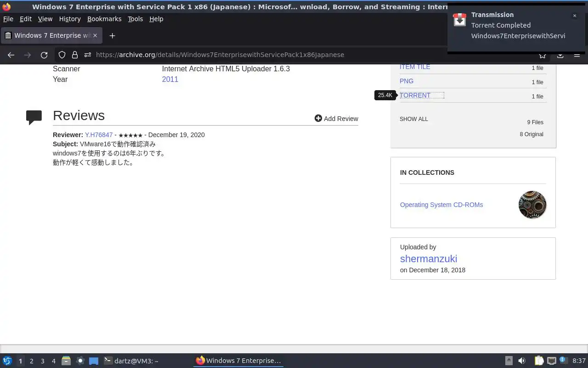Launch the settings gear taskbar icon

(80, 361)
